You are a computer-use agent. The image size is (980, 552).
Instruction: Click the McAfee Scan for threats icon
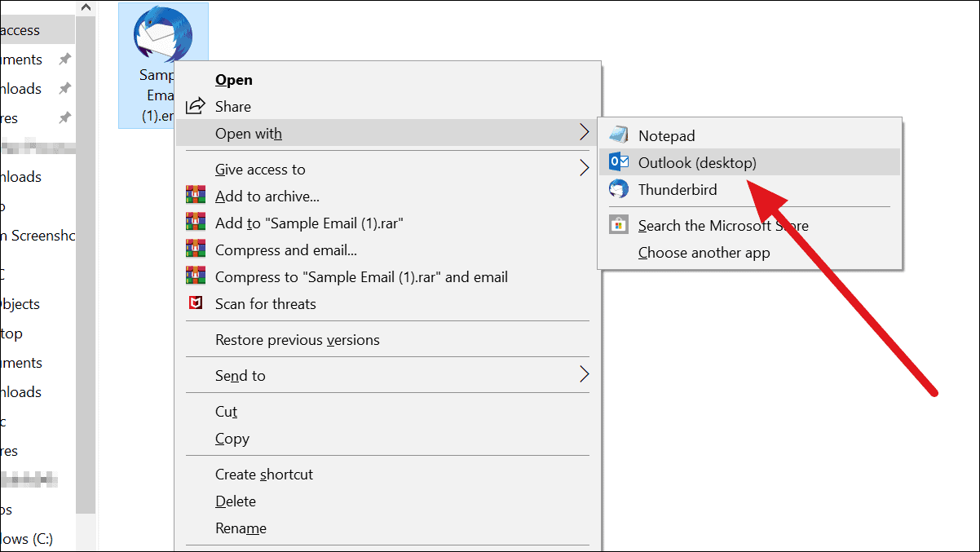pos(196,303)
